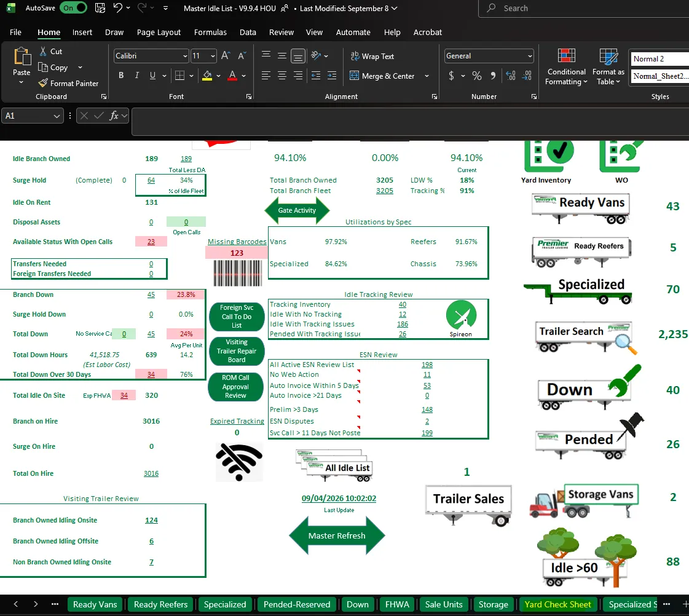Increase font size with larger A icon
This screenshot has height=616, width=689.
coord(226,56)
